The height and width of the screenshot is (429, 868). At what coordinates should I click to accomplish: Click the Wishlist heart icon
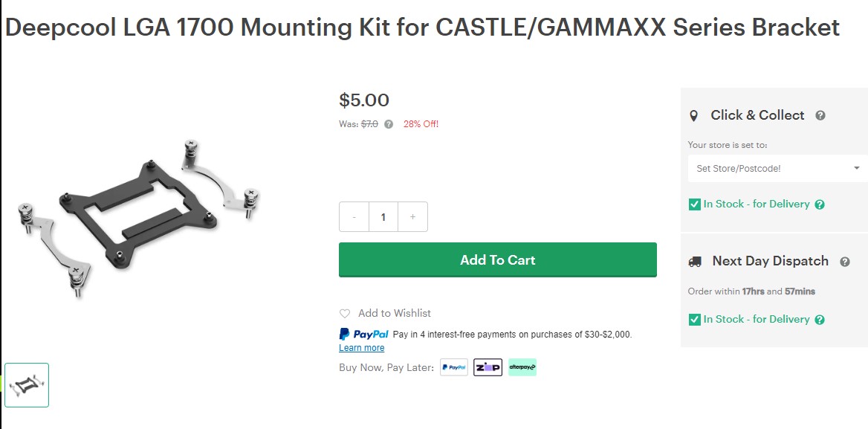[345, 314]
